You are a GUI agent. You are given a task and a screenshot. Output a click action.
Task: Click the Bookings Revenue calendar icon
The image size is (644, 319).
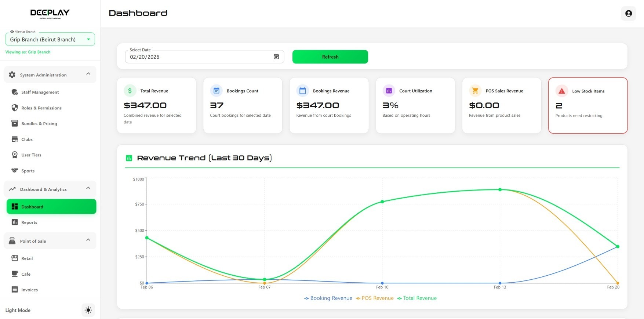302,91
